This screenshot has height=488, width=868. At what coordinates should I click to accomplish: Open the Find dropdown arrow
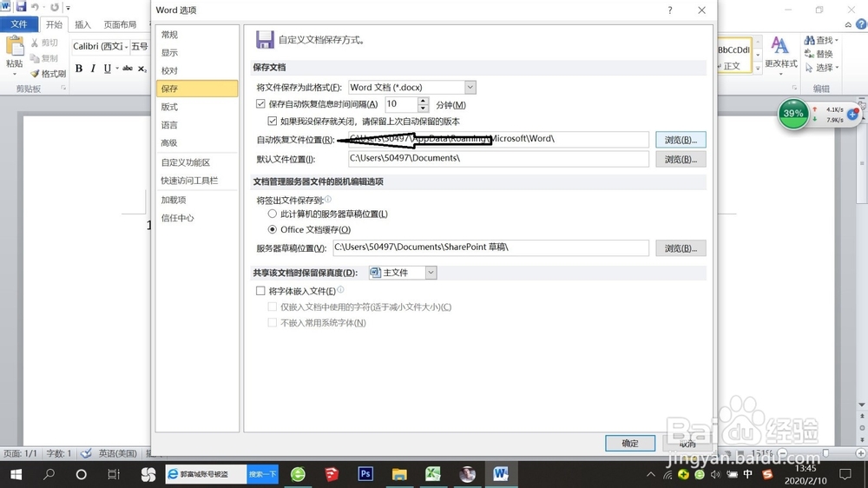pyautogui.click(x=837, y=41)
